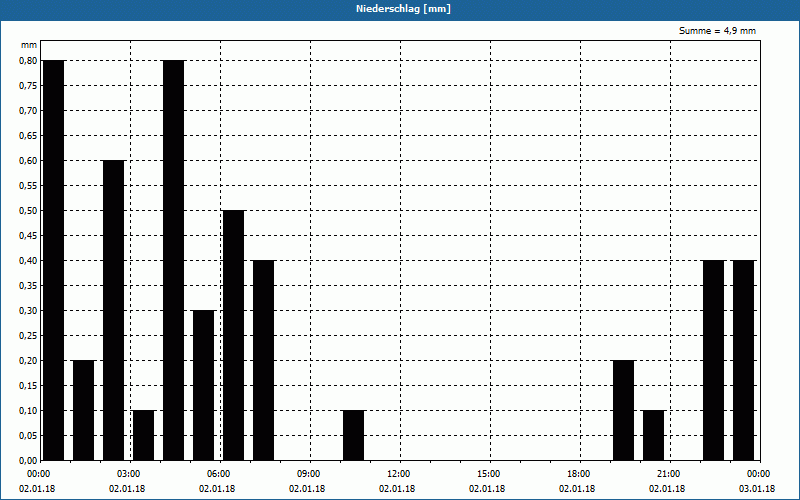This screenshot has height=500, width=800.
Task: Select the 0,10 mm bar after 09:00
Action: pyautogui.click(x=354, y=435)
